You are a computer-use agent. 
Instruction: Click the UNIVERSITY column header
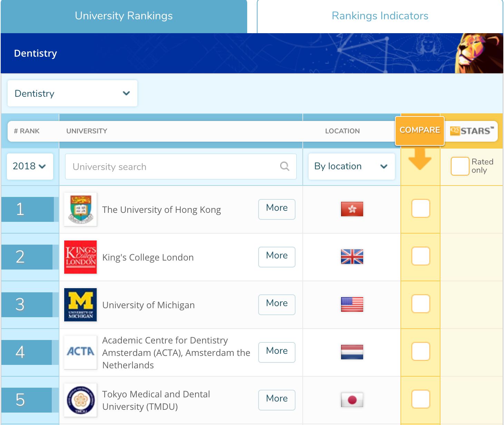coord(87,131)
